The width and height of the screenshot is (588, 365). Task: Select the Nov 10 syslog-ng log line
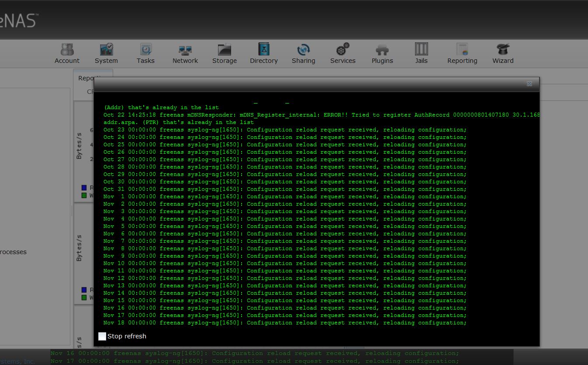[285, 263]
